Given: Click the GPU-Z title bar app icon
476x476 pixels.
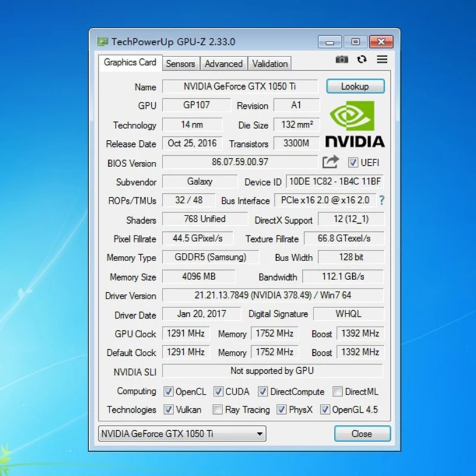Looking at the screenshot, I should pos(102,42).
